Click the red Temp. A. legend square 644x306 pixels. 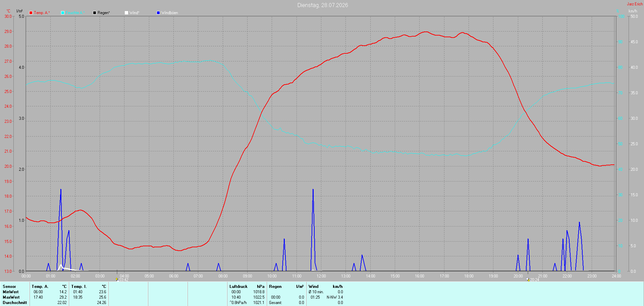pos(31,13)
